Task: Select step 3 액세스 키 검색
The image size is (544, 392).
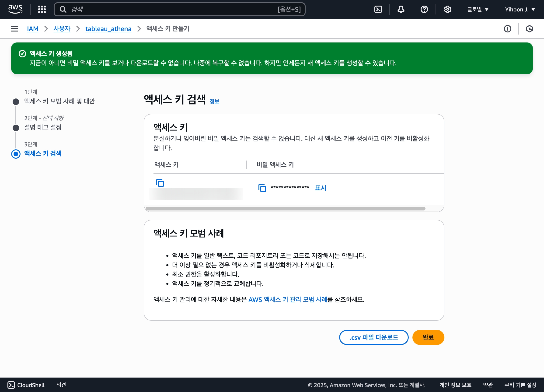Action: pyautogui.click(x=43, y=154)
